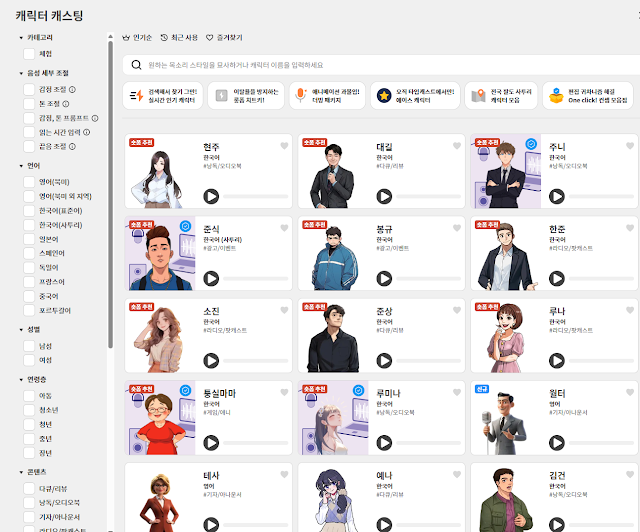Check the 한국어(사투리) language checkbox
The image size is (640, 532).
pos(29,225)
